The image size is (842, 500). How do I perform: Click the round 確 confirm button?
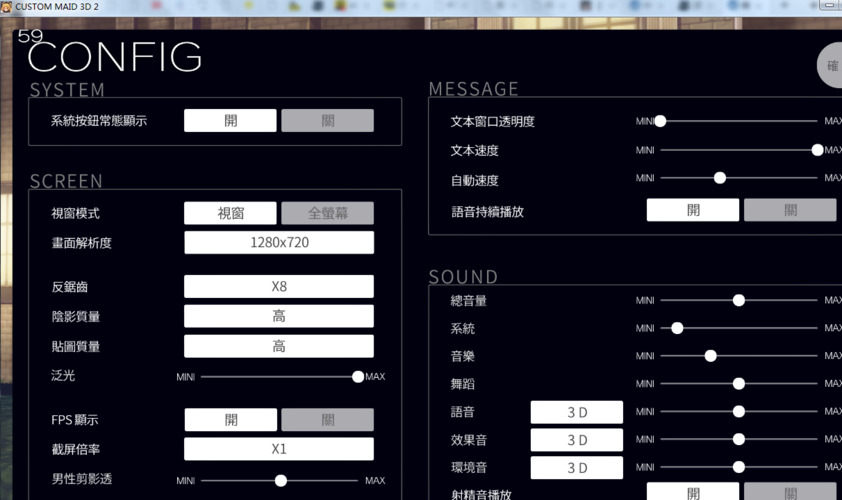[830, 66]
